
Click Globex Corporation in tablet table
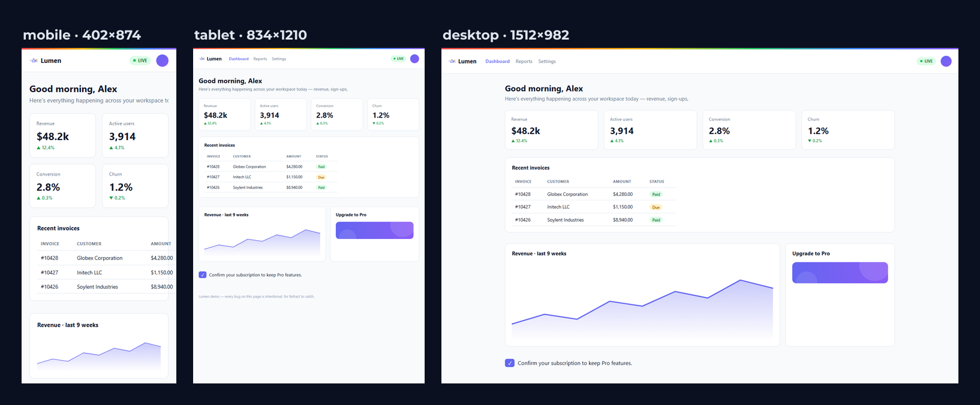(249, 167)
